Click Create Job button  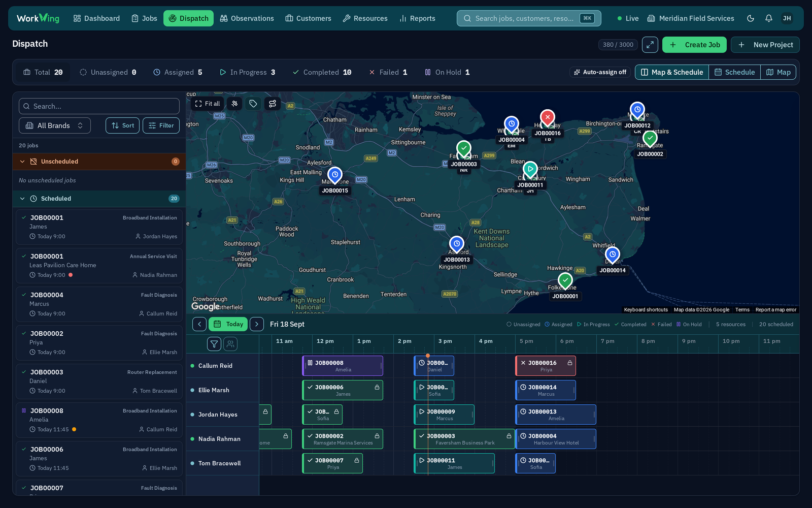694,45
